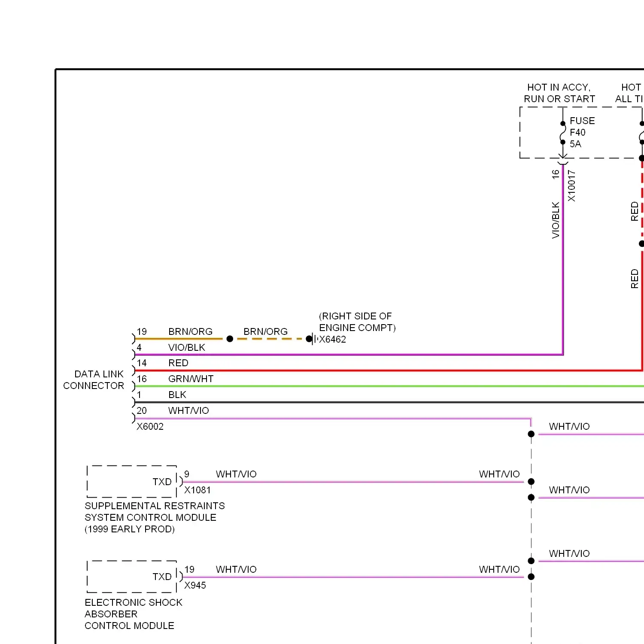
Task: Click the X945 connector label
Action: click(x=195, y=585)
